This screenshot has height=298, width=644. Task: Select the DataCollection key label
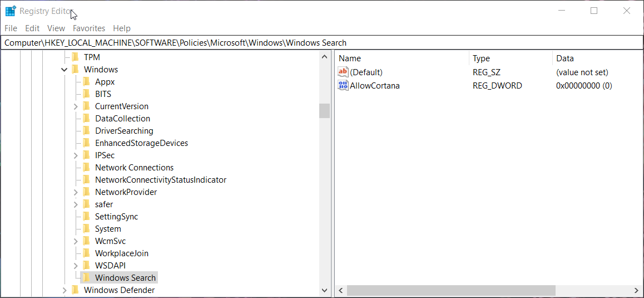[122, 119]
